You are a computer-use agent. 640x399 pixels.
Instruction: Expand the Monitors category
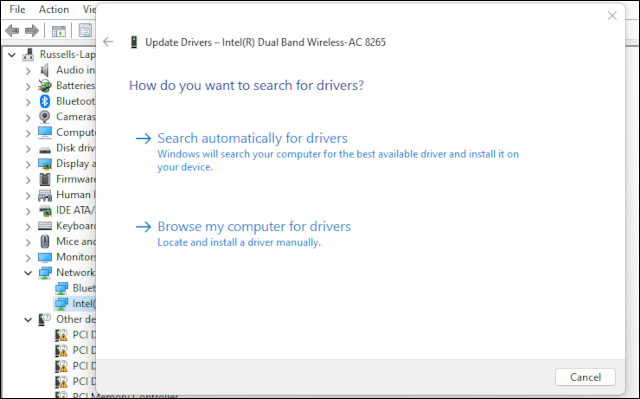[x=28, y=257]
